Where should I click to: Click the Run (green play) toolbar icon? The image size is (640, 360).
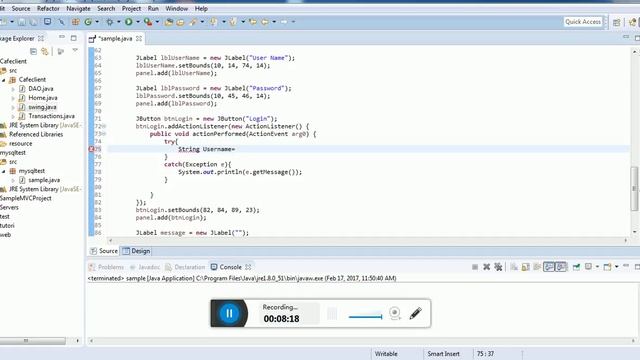[129, 22]
